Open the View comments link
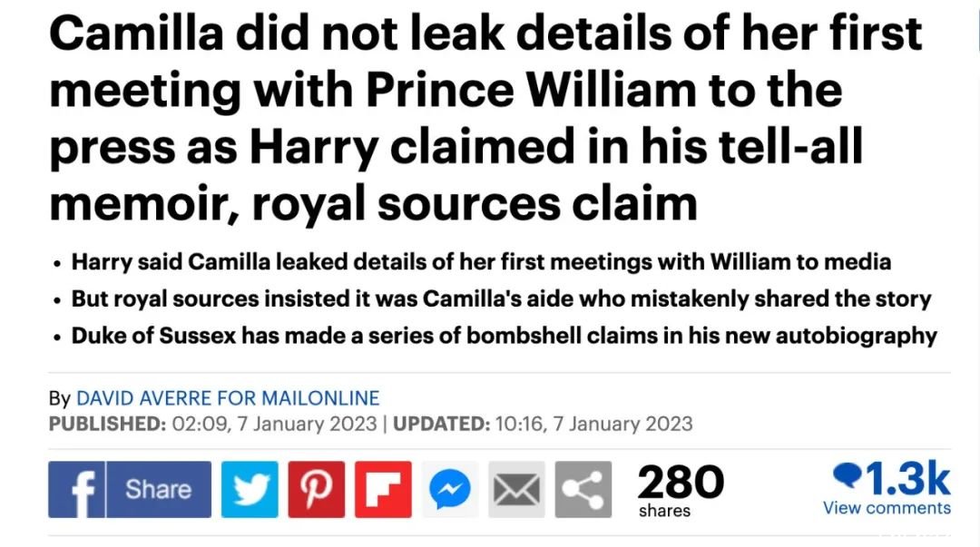Viewport: 980px width, 547px height. 887,508
